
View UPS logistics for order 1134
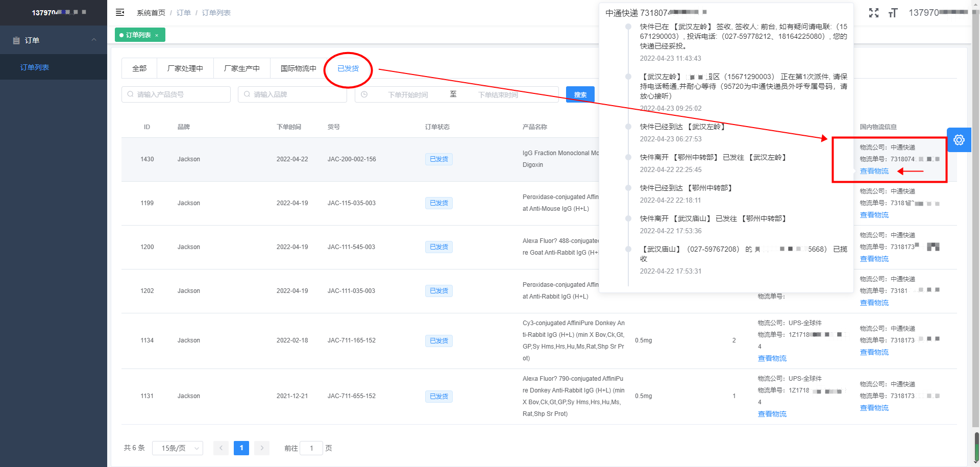(772, 358)
